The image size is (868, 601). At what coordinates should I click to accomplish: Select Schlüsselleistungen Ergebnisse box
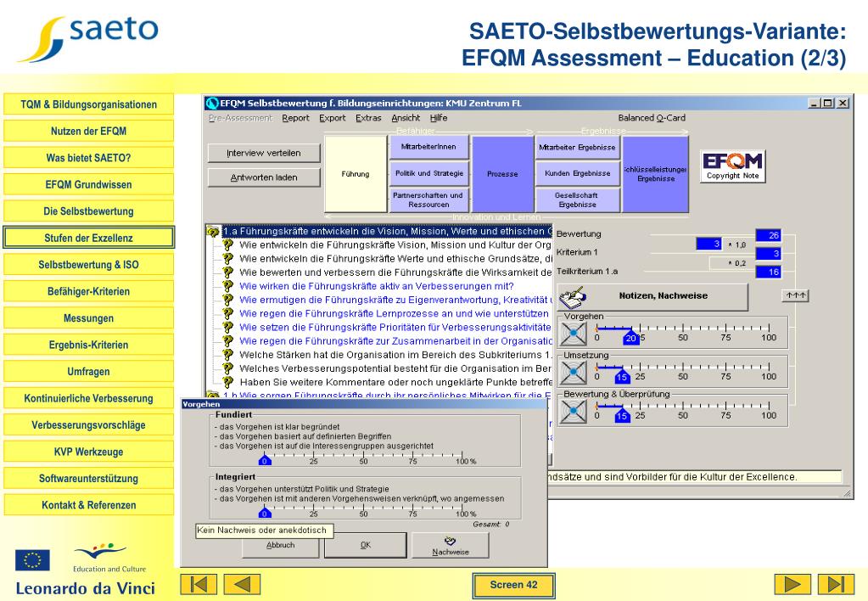(x=655, y=174)
